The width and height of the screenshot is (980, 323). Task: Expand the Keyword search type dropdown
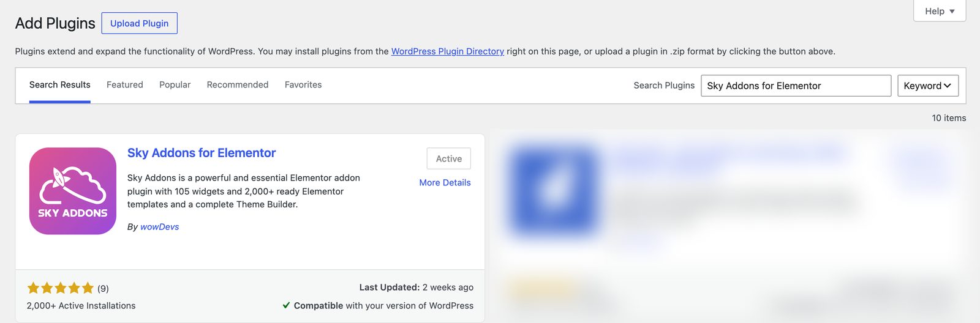point(928,86)
